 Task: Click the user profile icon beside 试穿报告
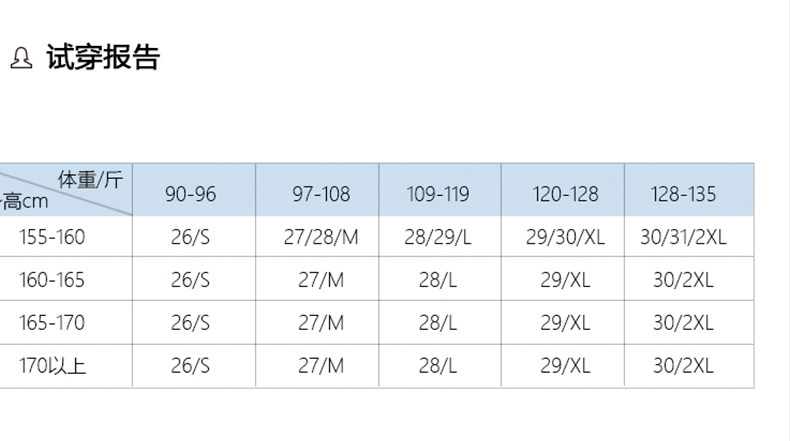click(x=21, y=57)
